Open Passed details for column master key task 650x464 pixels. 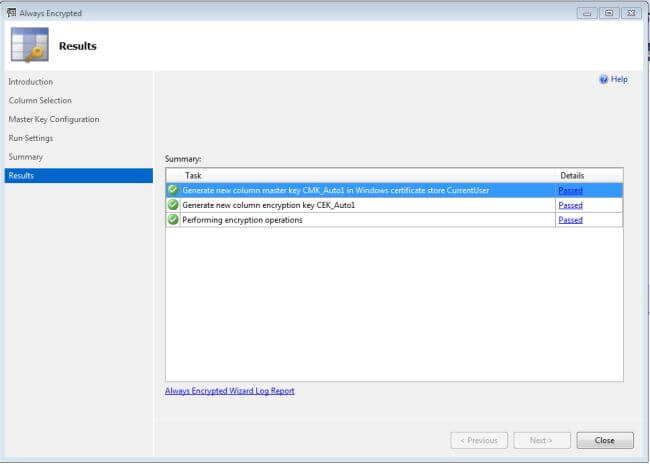[x=570, y=190]
